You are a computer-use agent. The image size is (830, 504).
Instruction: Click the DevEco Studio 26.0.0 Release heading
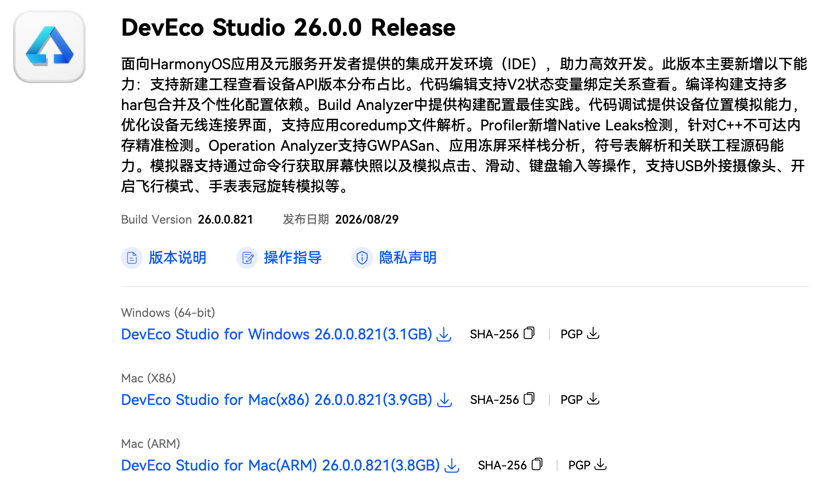tap(288, 27)
